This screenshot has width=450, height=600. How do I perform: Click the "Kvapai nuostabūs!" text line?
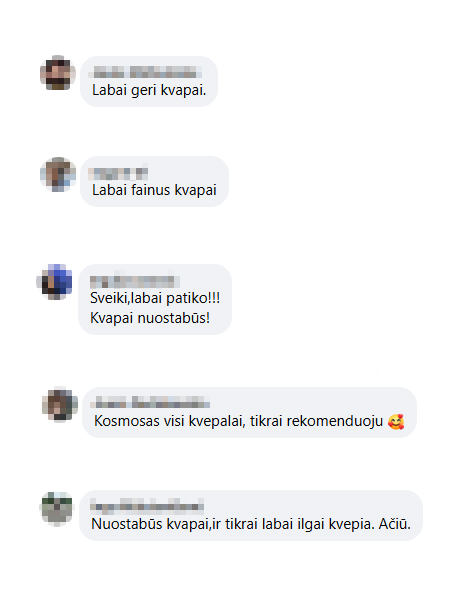click(x=150, y=318)
